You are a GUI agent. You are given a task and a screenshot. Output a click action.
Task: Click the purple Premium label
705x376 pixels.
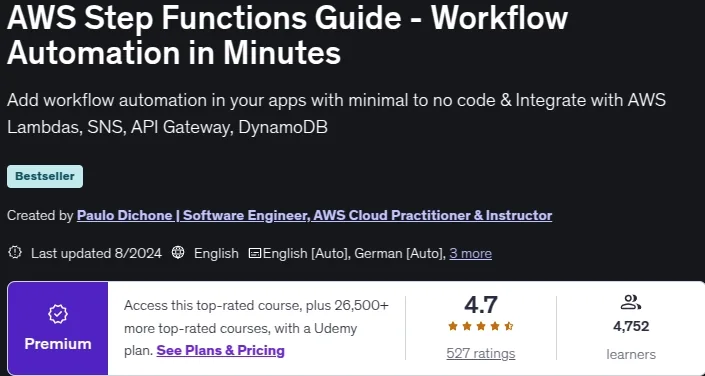(x=58, y=344)
